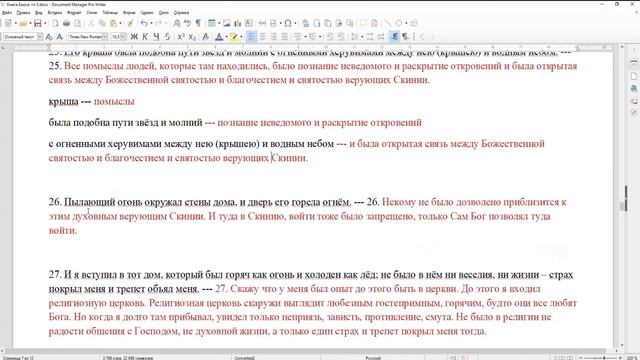Open the Edit (Правка) menu
Viewport: 640px width, 360px height.
[23, 13]
